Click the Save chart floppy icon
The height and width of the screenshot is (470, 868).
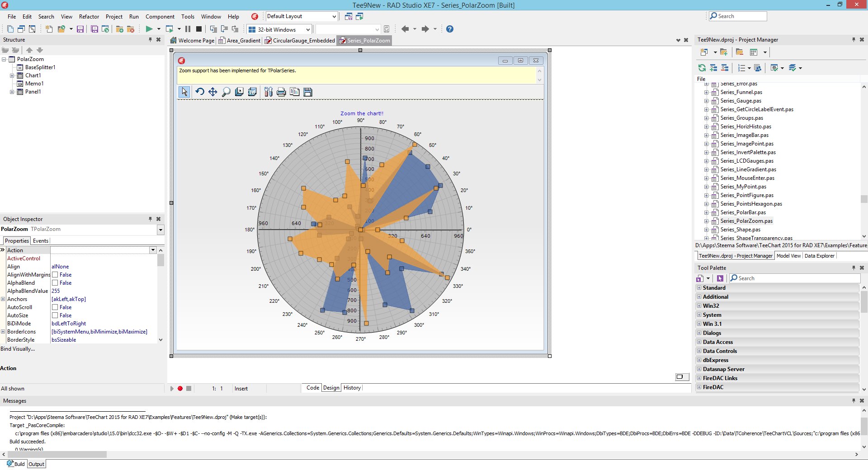pos(308,92)
